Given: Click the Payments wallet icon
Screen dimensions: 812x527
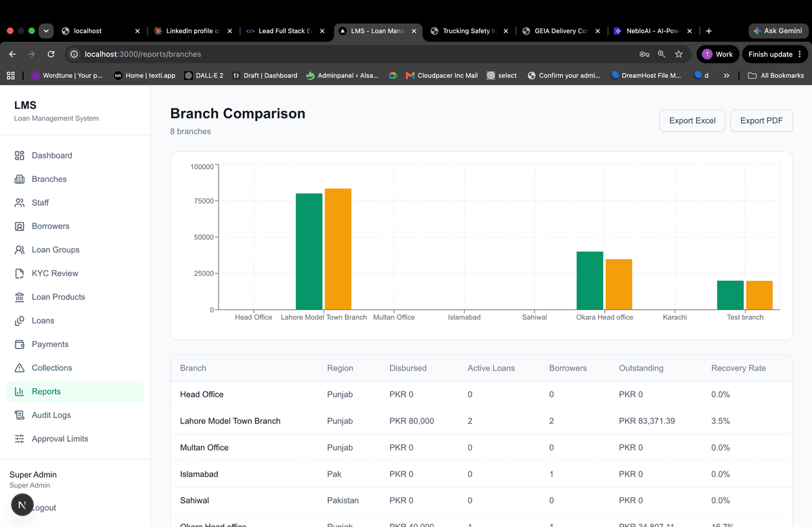Looking at the screenshot, I should pos(20,344).
